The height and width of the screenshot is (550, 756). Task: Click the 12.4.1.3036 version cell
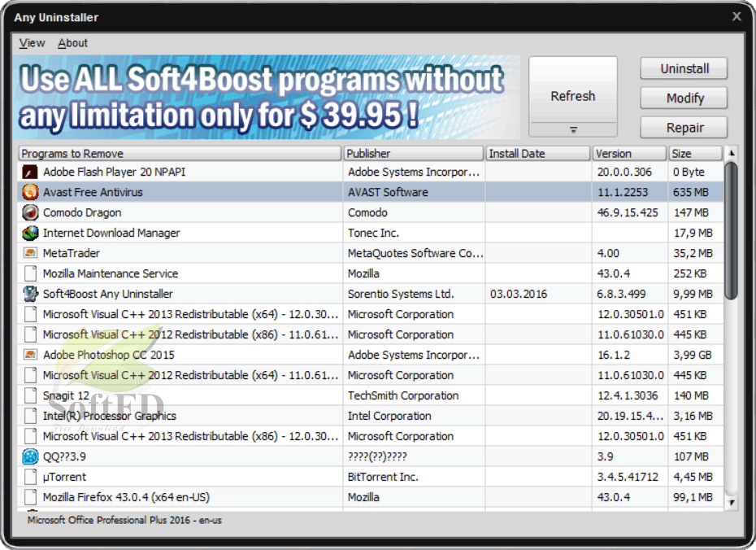(x=630, y=395)
